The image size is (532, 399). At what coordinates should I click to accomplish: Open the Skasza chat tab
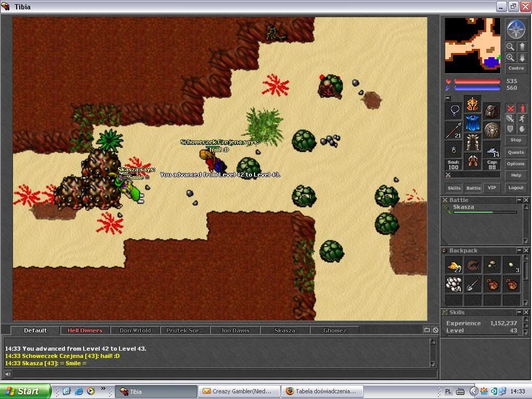(x=285, y=330)
